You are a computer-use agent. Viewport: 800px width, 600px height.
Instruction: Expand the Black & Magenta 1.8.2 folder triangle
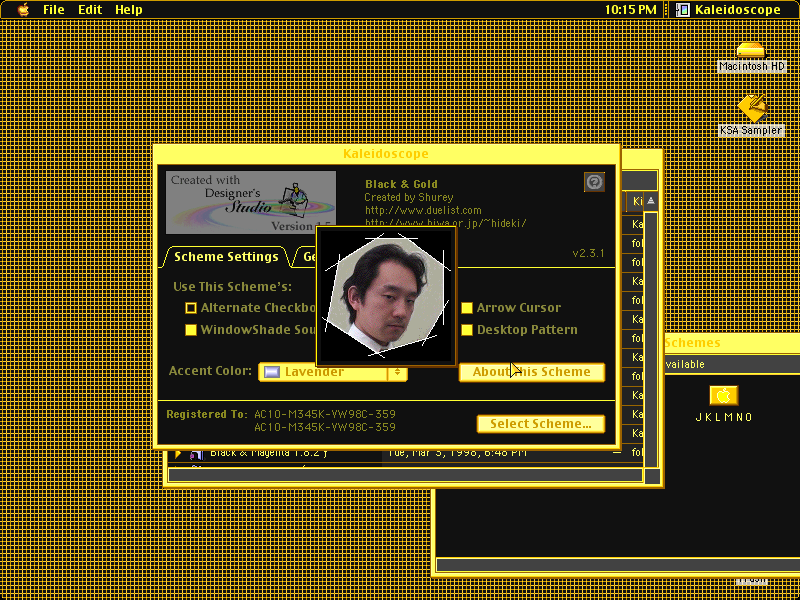pos(178,453)
